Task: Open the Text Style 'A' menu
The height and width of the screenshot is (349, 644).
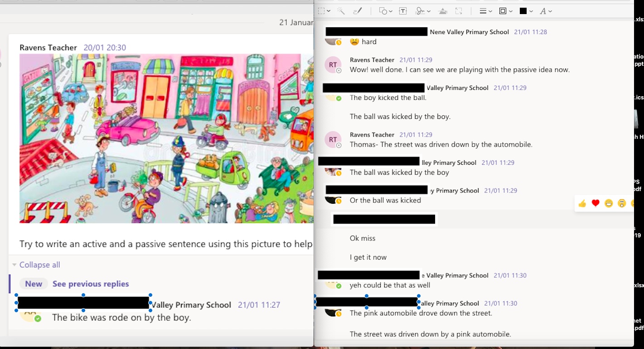Action: coord(546,11)
